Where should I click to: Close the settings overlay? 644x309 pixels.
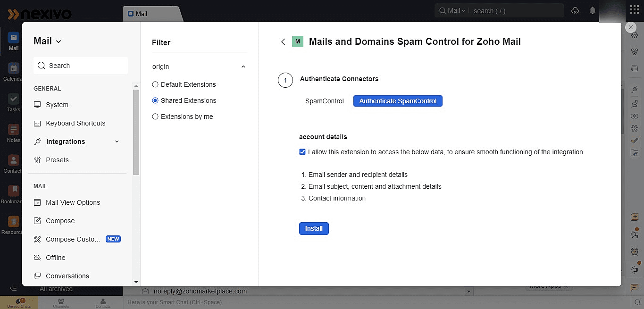pos(631,27)
